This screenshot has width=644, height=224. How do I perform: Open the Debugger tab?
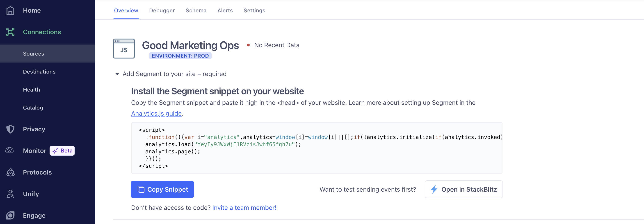(162, 11)
